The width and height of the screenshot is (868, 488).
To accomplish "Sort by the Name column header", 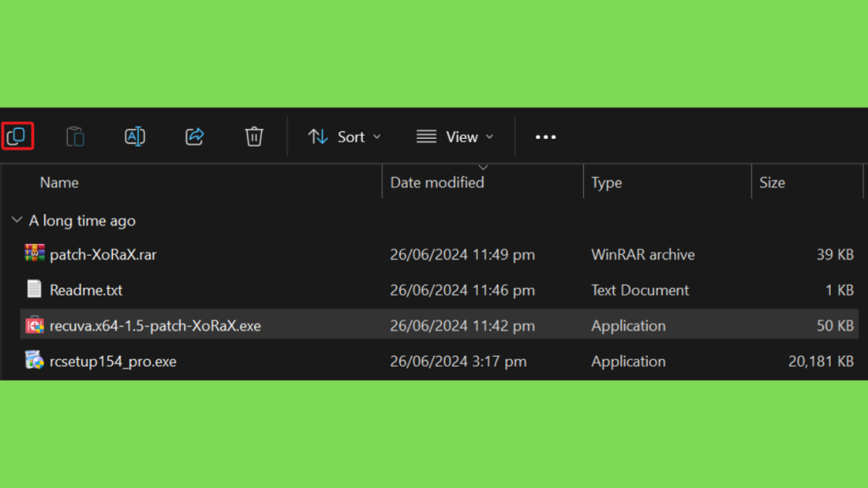I will point(59,183).
